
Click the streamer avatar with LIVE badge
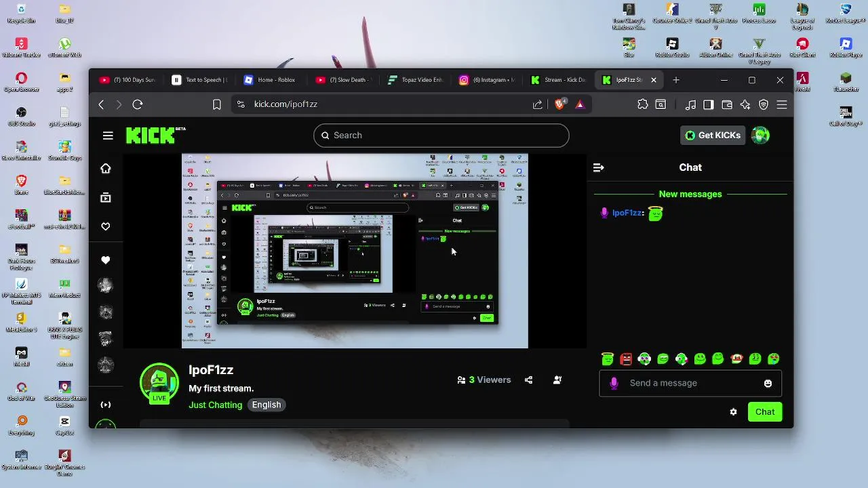click(x=159, y=384)
